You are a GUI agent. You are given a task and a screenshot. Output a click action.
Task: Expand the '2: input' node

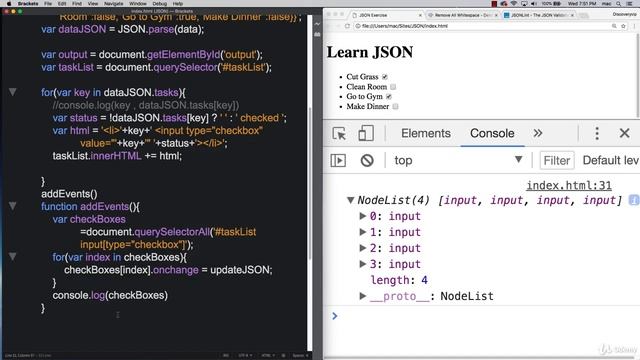pyautogui.click(x=362, y=248)
